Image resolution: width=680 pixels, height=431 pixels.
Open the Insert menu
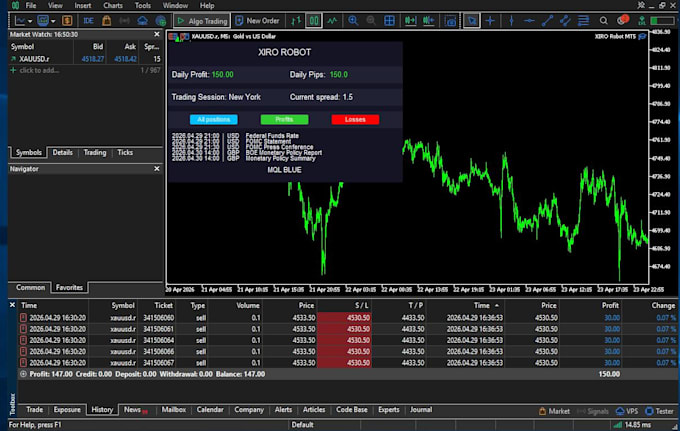click(x=82, y=6)
